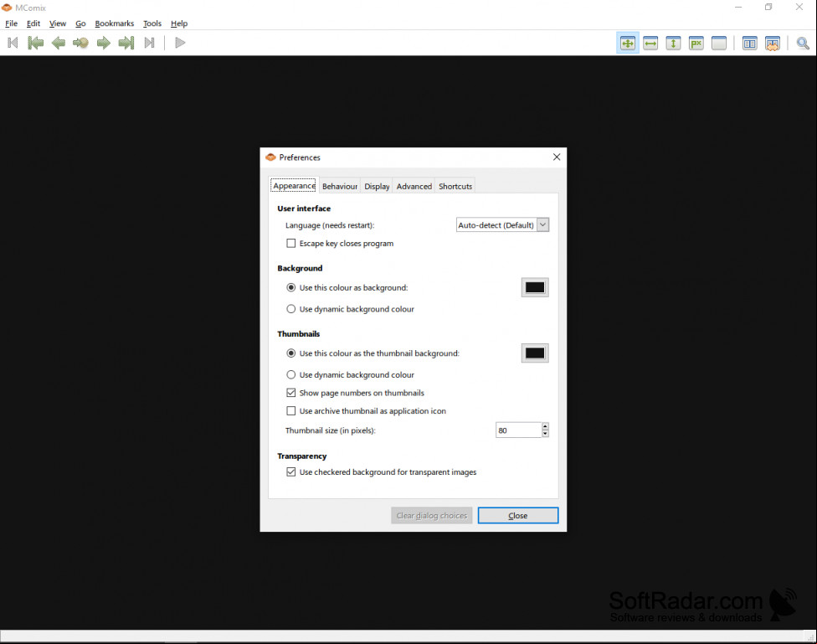Screen dimensions: 817x644
Task: Open the File menu
Action: [11, 23]
